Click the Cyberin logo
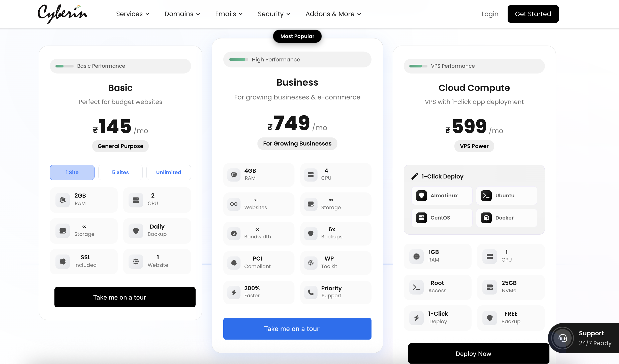This screenshot has height=364, width=619. pos(63,14)
